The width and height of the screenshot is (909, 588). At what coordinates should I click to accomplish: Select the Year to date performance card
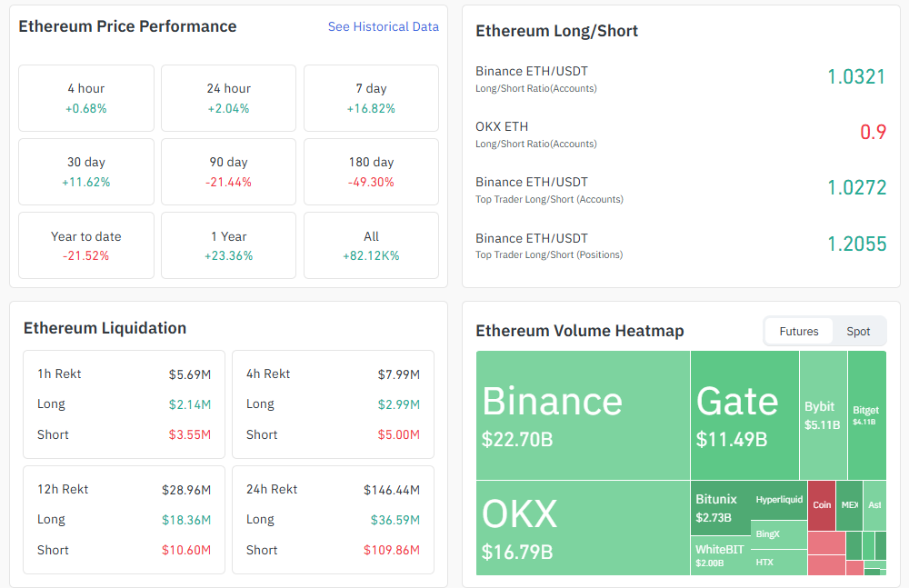click(86, 245)
